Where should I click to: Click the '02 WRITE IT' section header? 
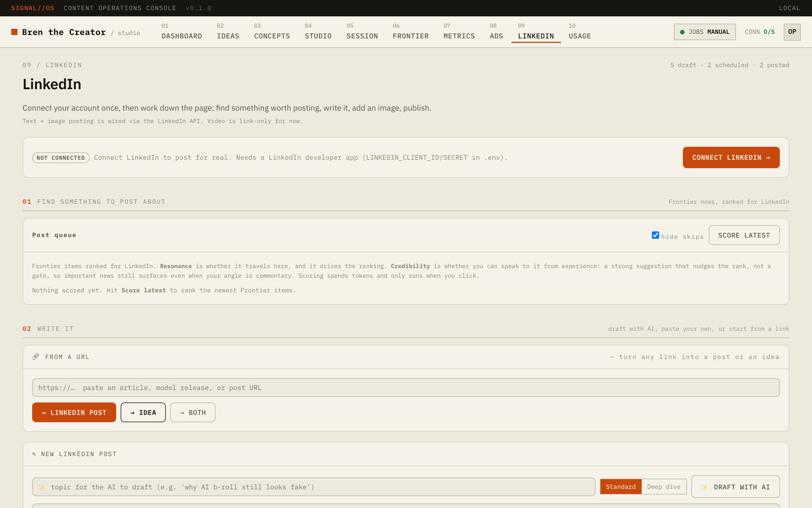click(x=48, y=329)
